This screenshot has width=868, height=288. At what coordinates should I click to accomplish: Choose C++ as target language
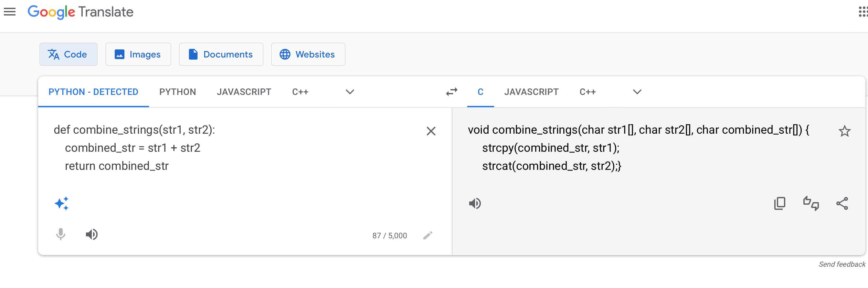point(587,92)
